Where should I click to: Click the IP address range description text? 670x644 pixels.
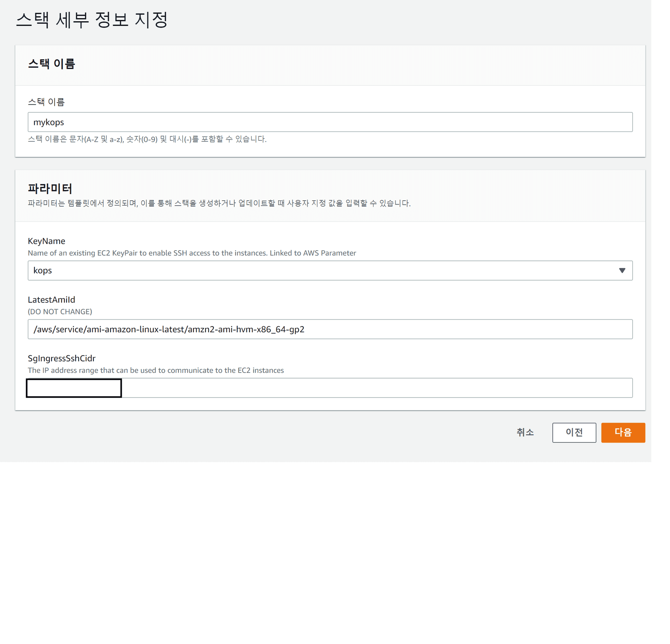point(156,370)
